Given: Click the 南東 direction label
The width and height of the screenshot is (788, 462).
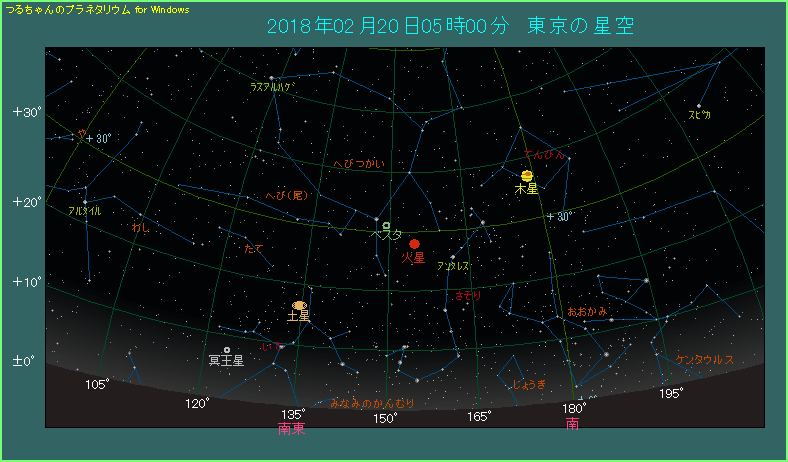Looking at the screenshot, I should [292, 428].
